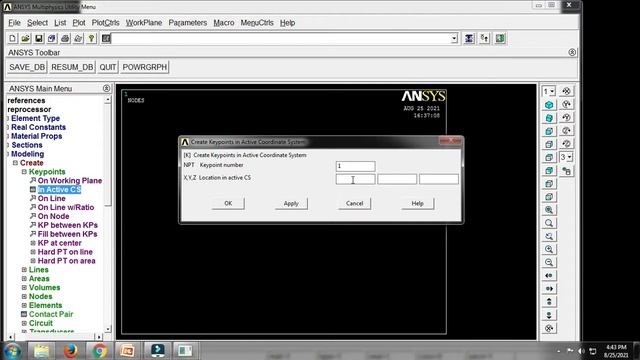Open 'Contact Pair' tree item
This screenshot has width=640, height=360.
click(x=51, y=314)
